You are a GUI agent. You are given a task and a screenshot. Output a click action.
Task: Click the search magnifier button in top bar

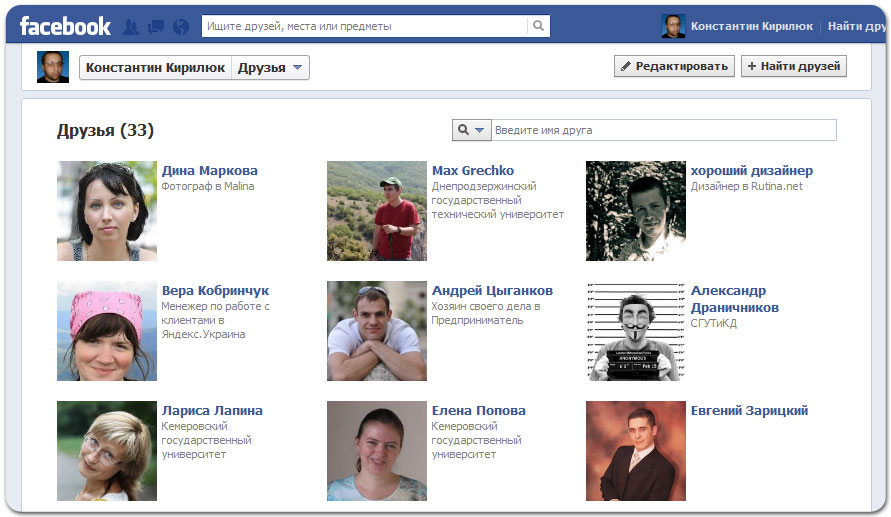(538, 26)
